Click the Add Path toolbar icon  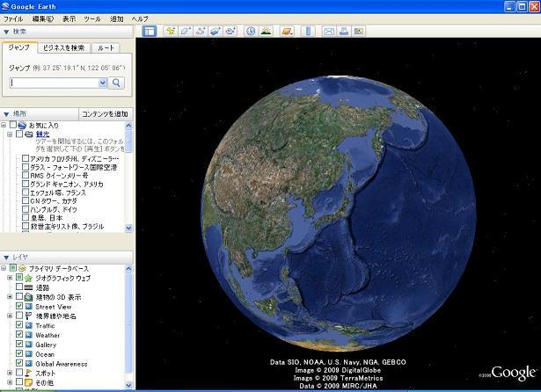(x=201, y=32)
